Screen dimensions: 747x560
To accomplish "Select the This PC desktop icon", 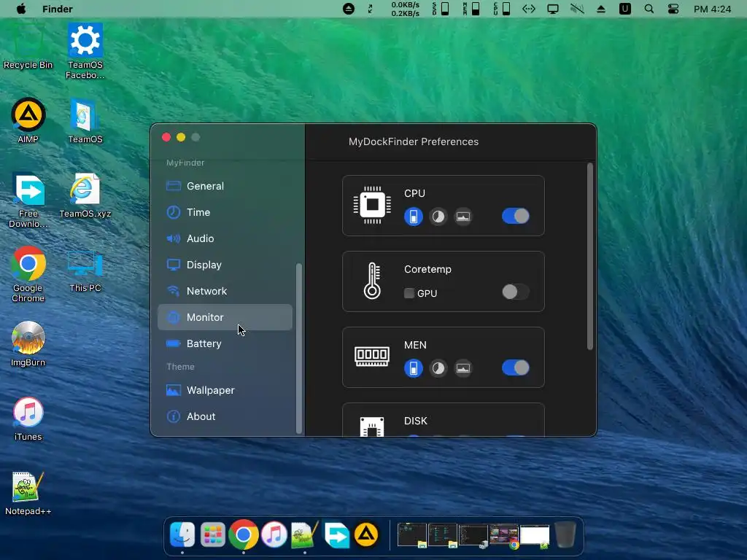I will click(x=85, y=270).
